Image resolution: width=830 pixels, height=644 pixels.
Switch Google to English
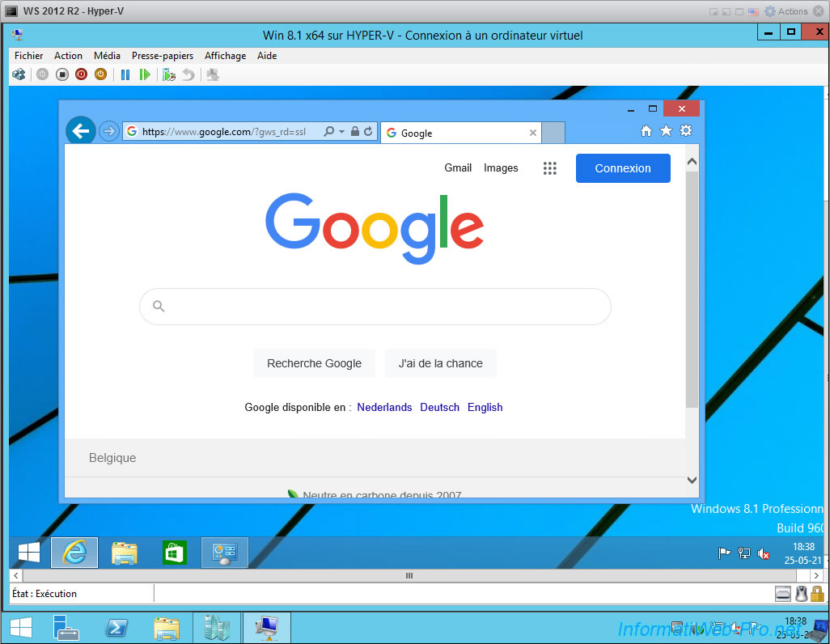485,407
